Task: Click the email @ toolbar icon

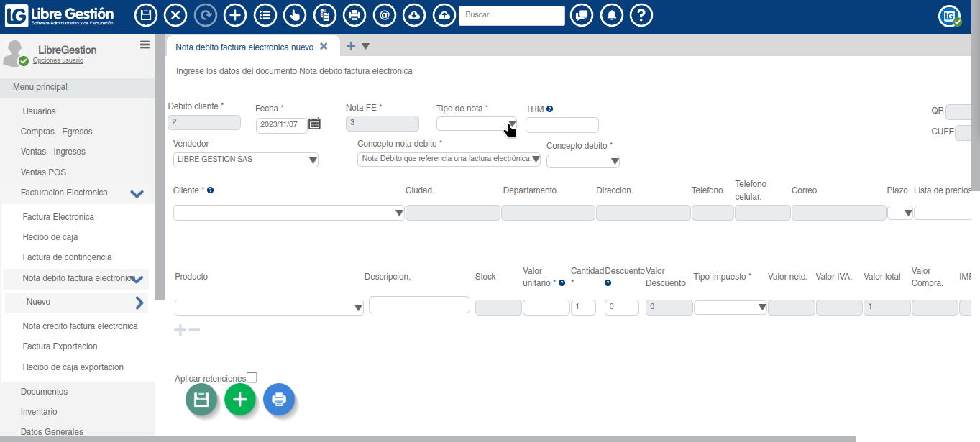Action: pos(385,15)
